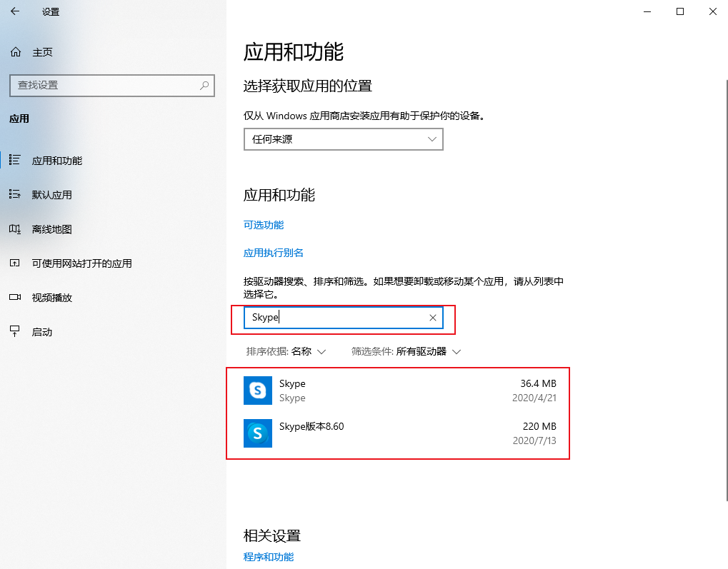This screenshot has width=728, height=569.
Task: Click the 默认应用 sidebar icon
Action: (15, 194)
